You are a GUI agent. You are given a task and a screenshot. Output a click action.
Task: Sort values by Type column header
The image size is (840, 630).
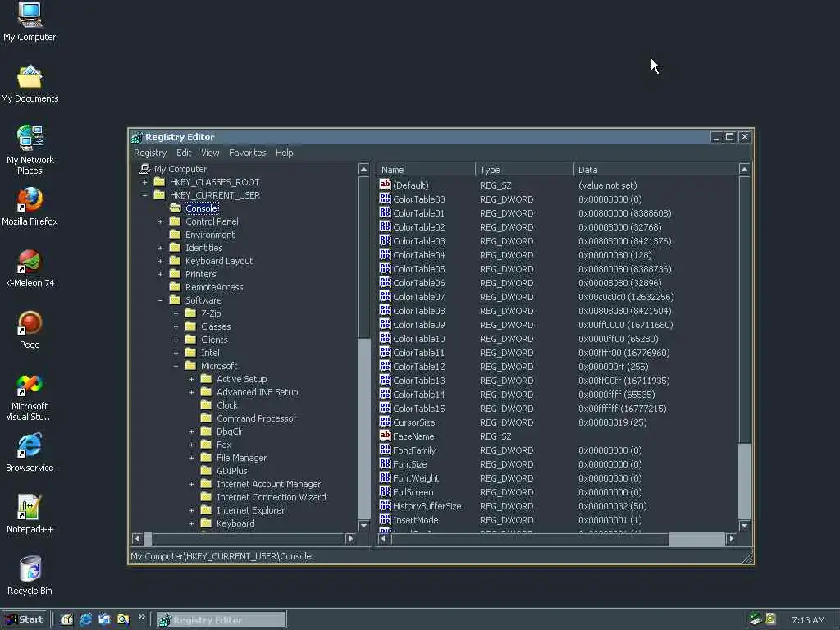[x=524, y=169]
